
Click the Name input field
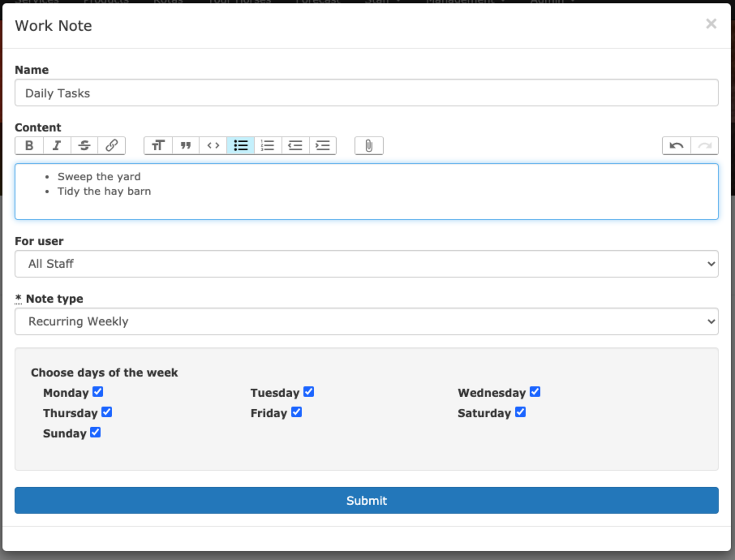coord(367,93)
